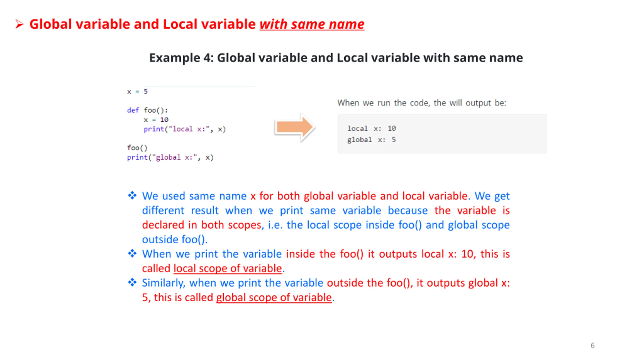
Task: Click the 'def foo():' code line
Action: pyautogui.click(x=147, y=110)
